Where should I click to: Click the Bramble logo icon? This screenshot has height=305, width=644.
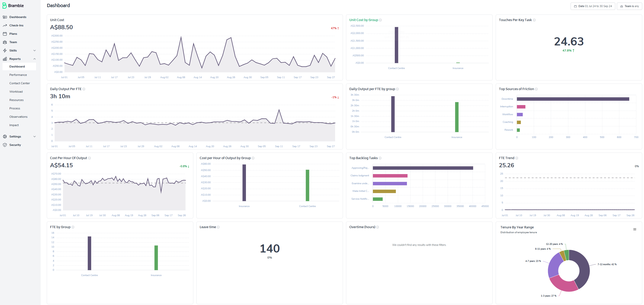(x=4, y=6)
